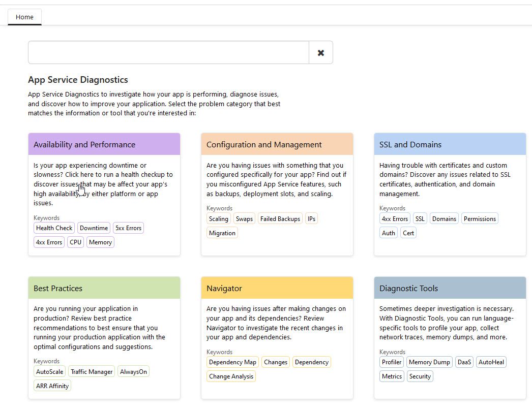Select the Home tab
532x412 pixels.
(24, 17)
